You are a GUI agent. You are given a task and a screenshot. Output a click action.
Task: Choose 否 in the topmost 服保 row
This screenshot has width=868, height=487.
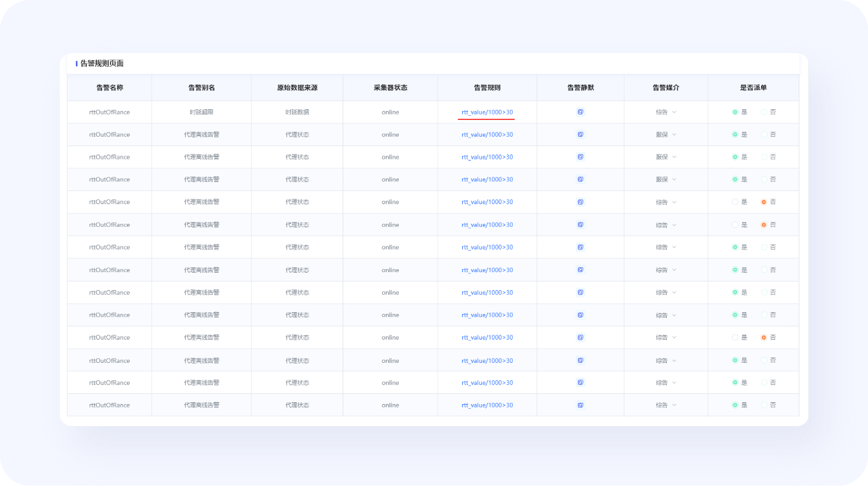[764, 134]
